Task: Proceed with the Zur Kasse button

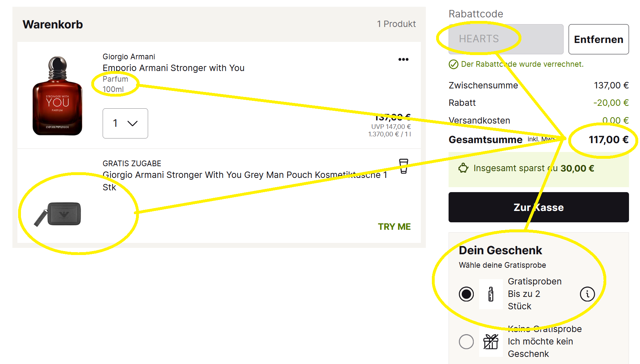Action: coord(538,207)
